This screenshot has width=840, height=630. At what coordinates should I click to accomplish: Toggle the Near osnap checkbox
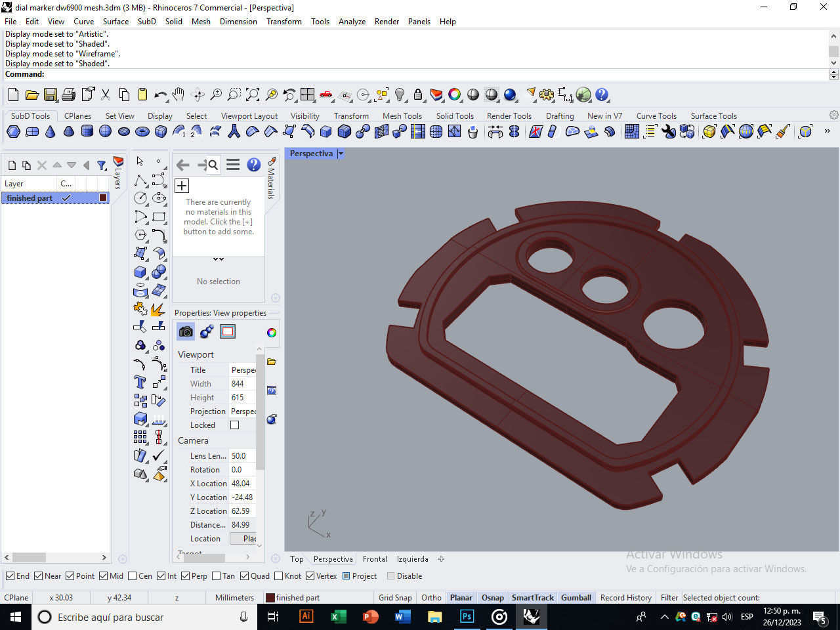click(x=39, y=576)
